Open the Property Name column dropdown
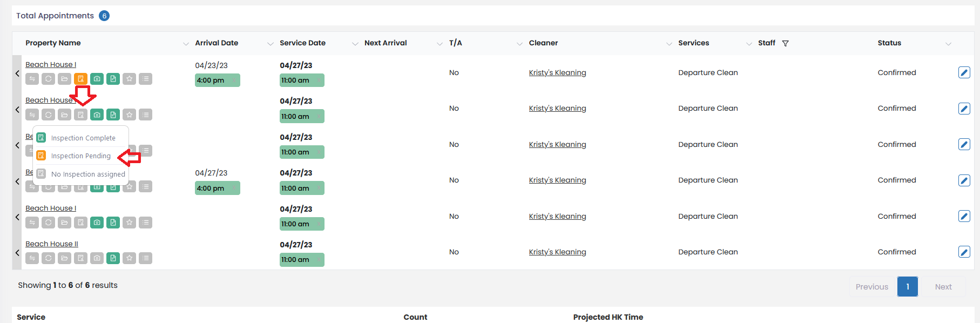980x323 pixels. tap(186, 44)
